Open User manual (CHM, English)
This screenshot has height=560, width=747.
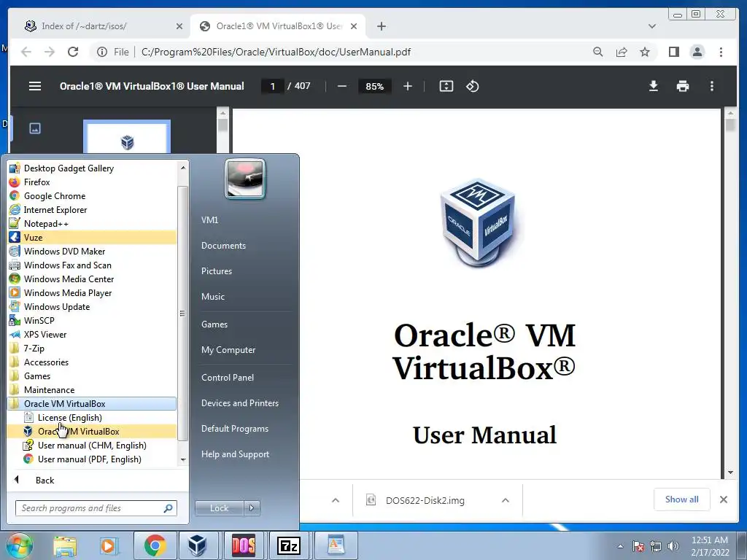[92, 446]
